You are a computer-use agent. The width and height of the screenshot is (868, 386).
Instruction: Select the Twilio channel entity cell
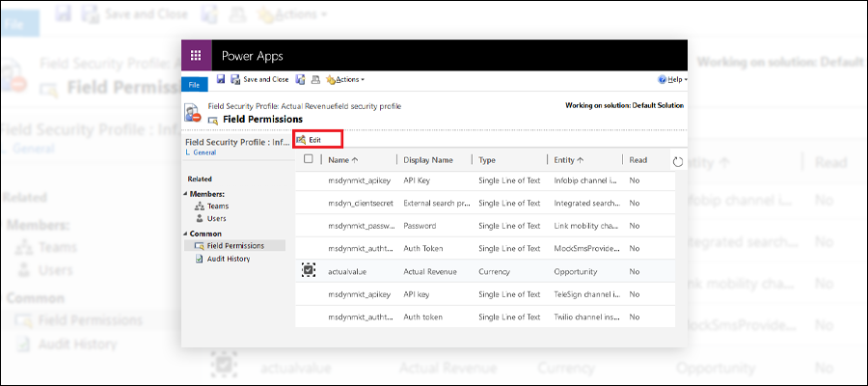tap(586, 317)
